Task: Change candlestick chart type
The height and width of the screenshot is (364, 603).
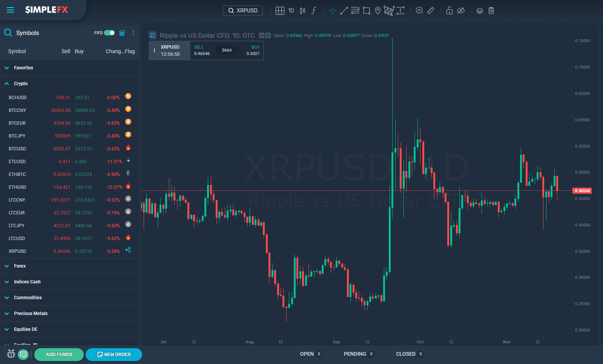Action: 302,11
